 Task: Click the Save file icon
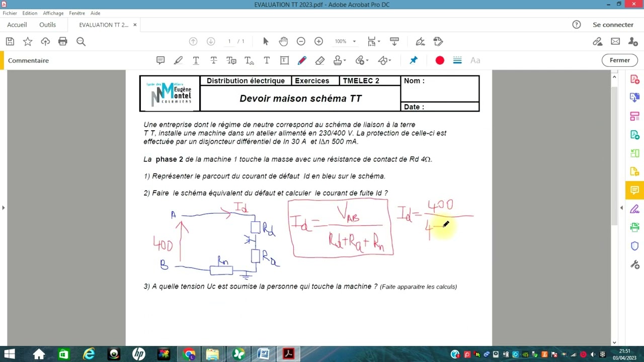pyautogui.click(x=10, y=42)
